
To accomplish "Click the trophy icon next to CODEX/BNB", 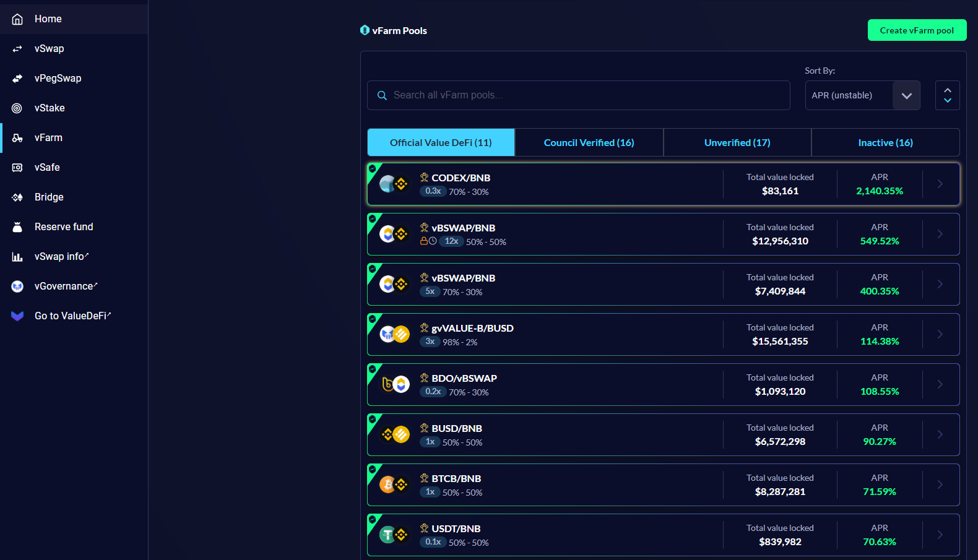I will click(x=424, y=178).
